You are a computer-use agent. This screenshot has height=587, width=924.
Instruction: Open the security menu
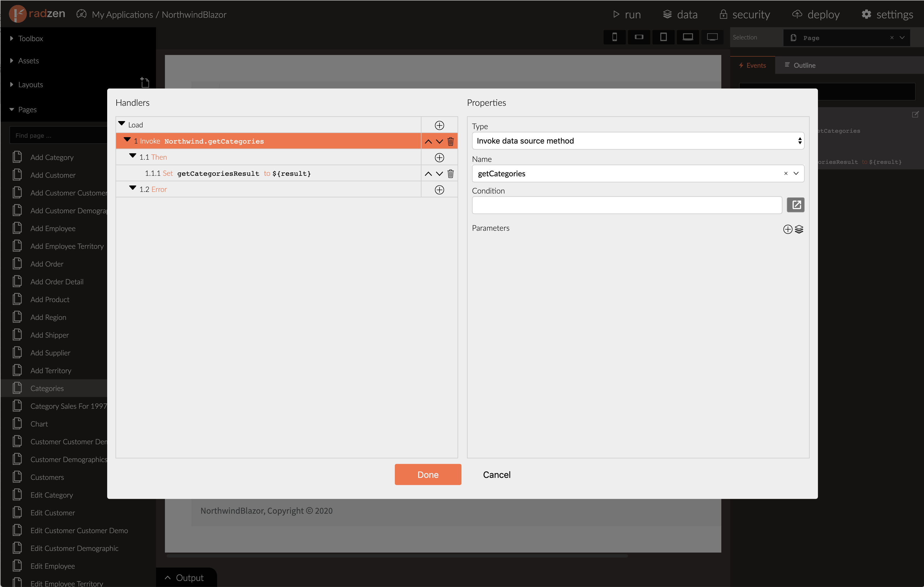(744, 14)
